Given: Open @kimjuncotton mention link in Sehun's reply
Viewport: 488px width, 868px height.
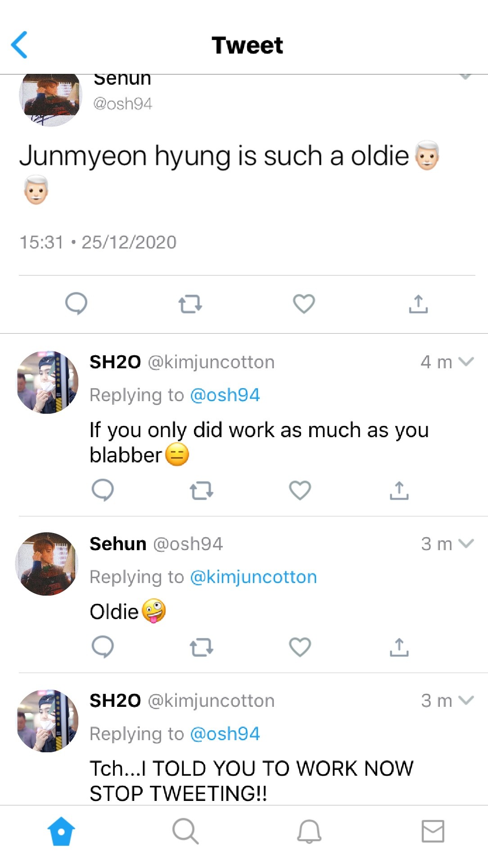Looking at the screenshot, I should click(x=253, y=577).
